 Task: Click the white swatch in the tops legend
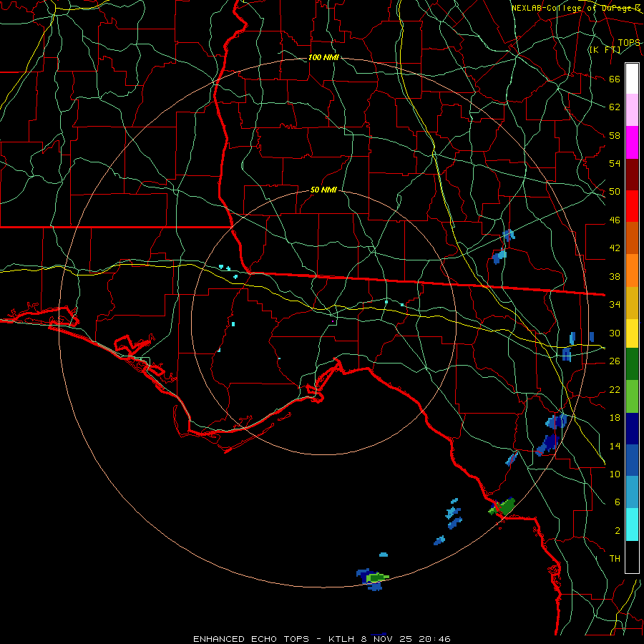(x=632, y=79)
